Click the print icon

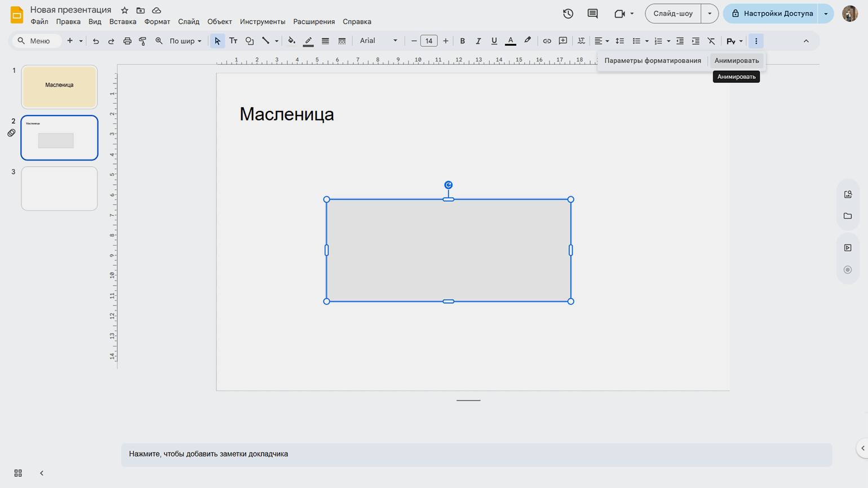pos(127,41)
